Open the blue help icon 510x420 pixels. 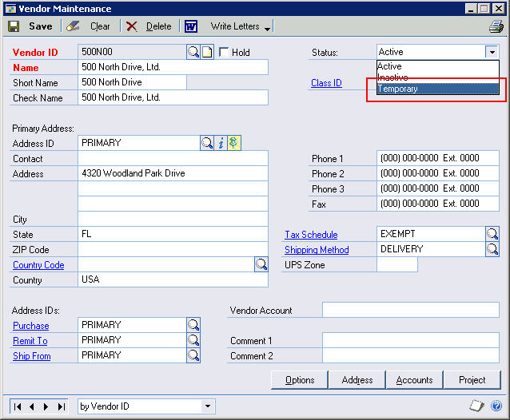point(496,406)
